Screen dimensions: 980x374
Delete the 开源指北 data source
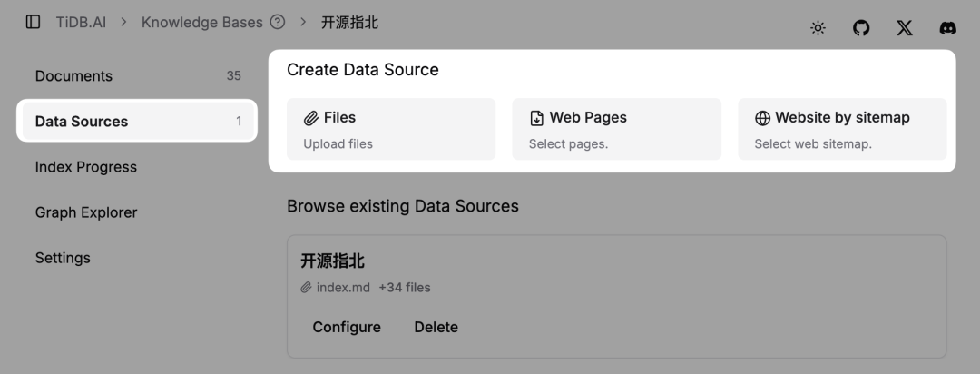[436, 327]
